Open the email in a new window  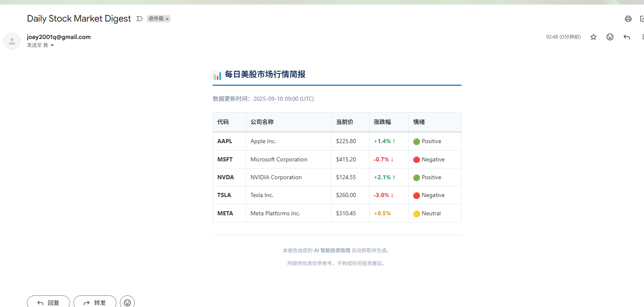click(642, 19)
